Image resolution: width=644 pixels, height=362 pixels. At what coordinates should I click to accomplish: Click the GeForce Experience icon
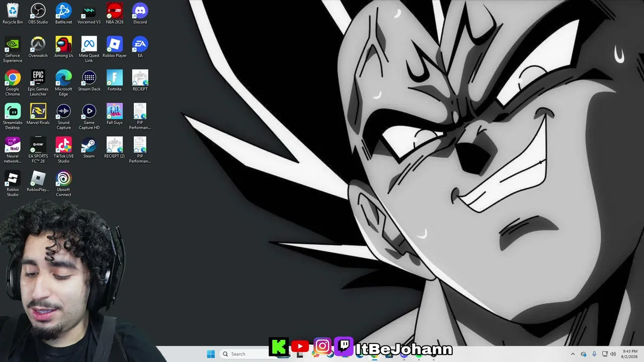click(x=13, y=50)
